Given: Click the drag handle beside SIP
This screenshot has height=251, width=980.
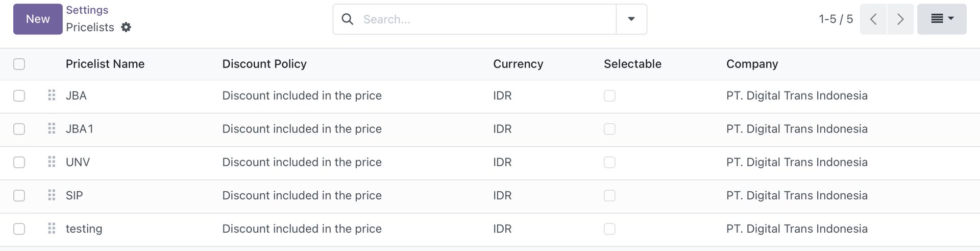Looking at the screenshot, I should [x=52, y=195].
